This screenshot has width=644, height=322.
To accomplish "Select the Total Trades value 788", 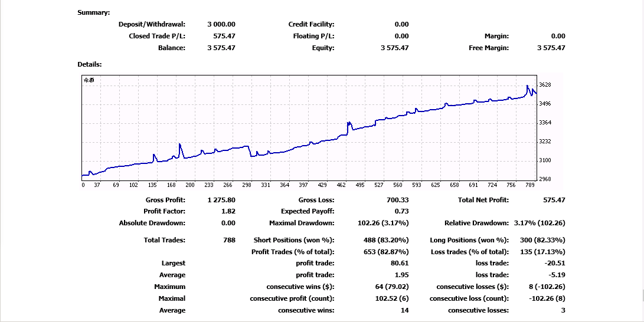I will click(229, 240).
